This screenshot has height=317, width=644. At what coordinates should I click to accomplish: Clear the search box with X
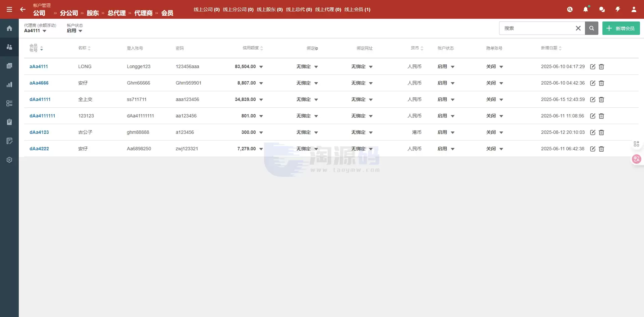click(x=578, y=28)
